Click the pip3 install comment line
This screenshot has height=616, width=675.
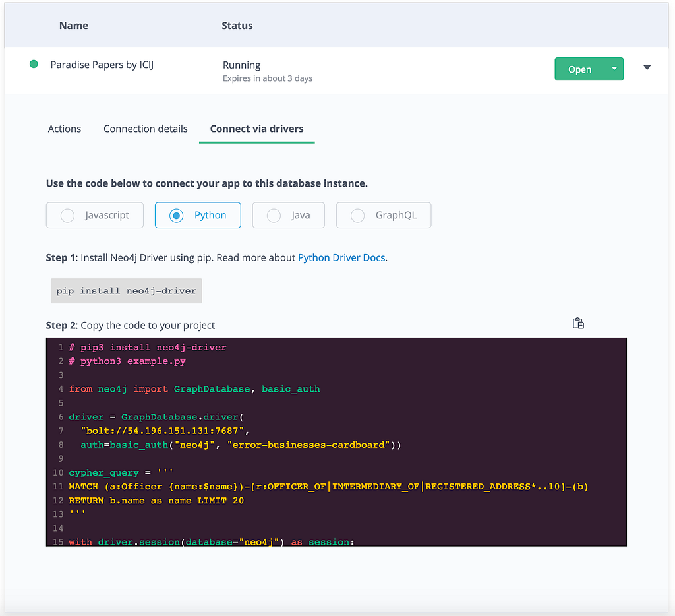pyautogui.click(x=148, y=347)
